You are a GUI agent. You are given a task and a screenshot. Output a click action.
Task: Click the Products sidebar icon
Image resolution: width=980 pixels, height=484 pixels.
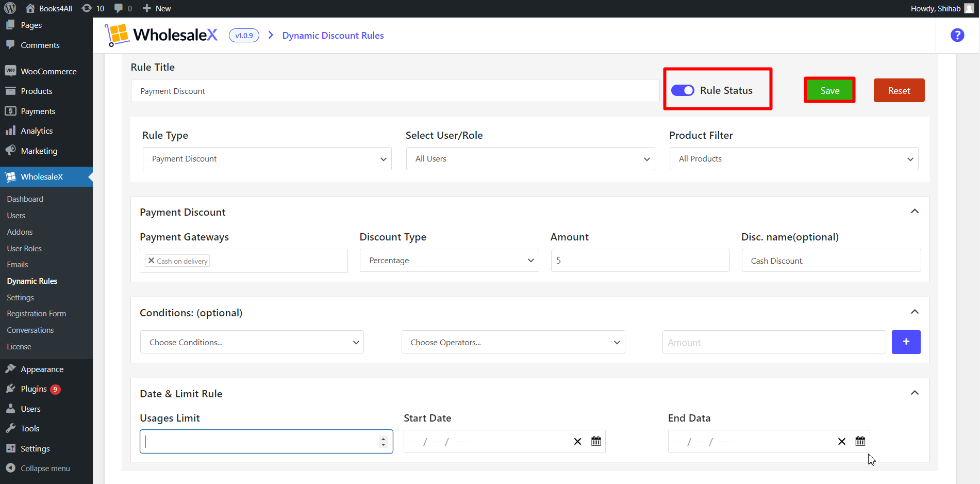click(x=10, y=91)
